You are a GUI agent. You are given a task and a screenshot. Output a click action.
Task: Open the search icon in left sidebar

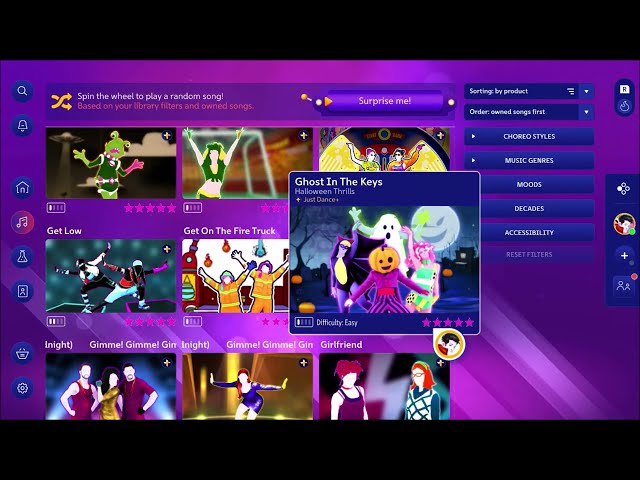[22, 91]
